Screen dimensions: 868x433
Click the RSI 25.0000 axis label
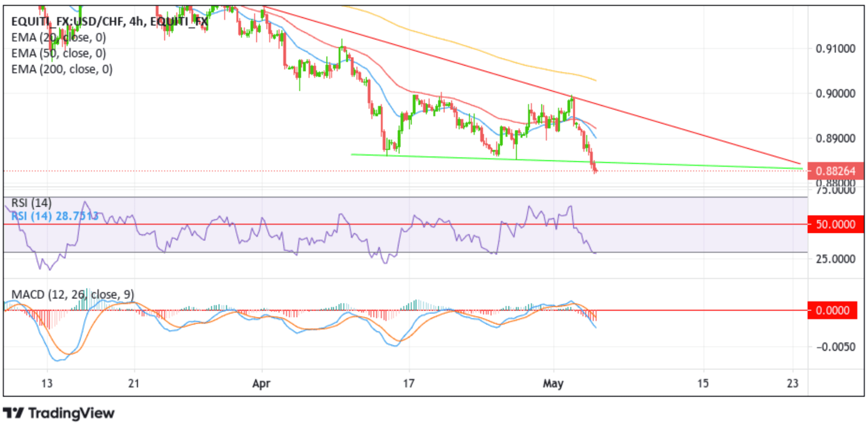point(835,259)
